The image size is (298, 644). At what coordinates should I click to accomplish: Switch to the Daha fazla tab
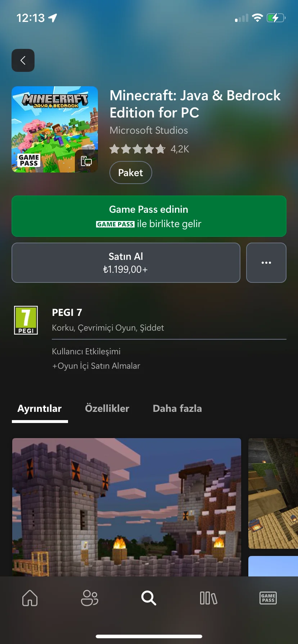(177, 409)
